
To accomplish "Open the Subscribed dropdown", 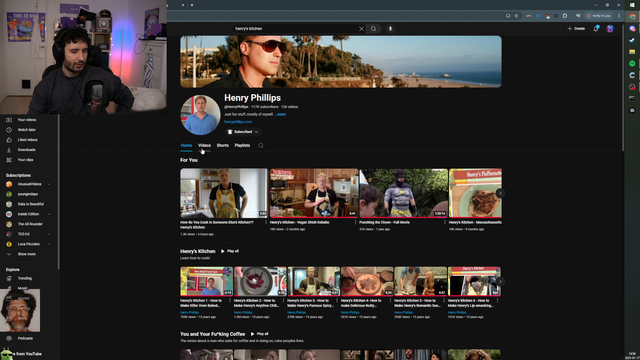I will [242, 132].
